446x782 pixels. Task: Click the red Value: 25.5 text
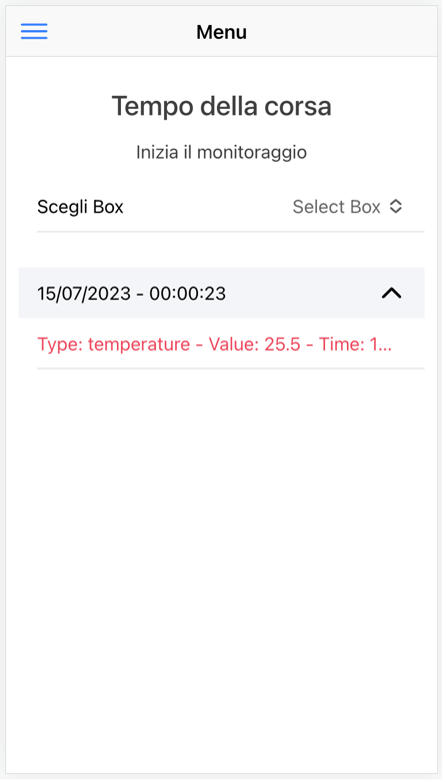click(254, 344)
